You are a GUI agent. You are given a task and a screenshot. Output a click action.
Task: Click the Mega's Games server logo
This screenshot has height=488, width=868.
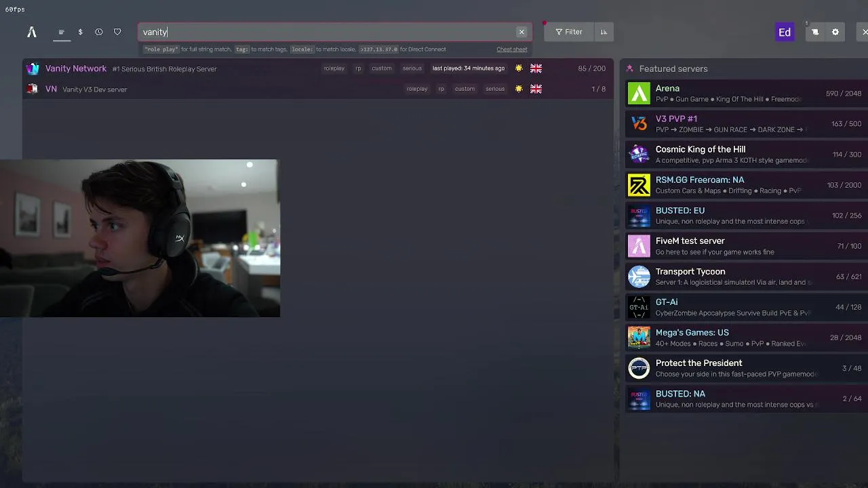tap(639, 338)
